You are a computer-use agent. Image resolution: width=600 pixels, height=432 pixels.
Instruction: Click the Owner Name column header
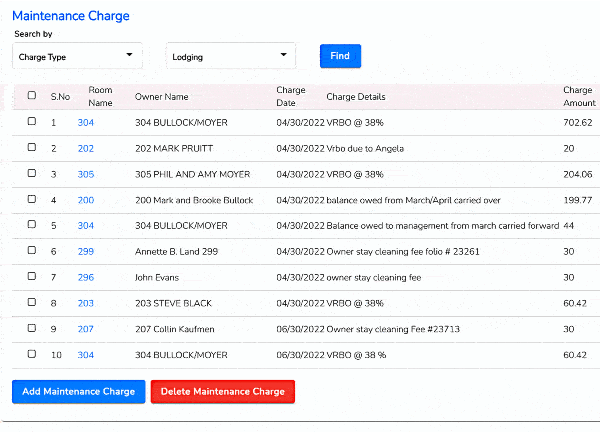click(161, 97)
